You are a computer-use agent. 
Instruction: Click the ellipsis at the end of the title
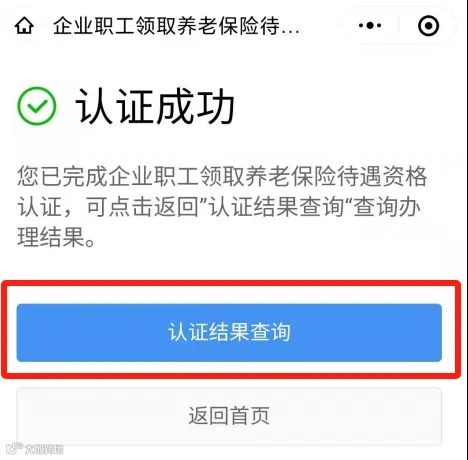pos(290,32)
